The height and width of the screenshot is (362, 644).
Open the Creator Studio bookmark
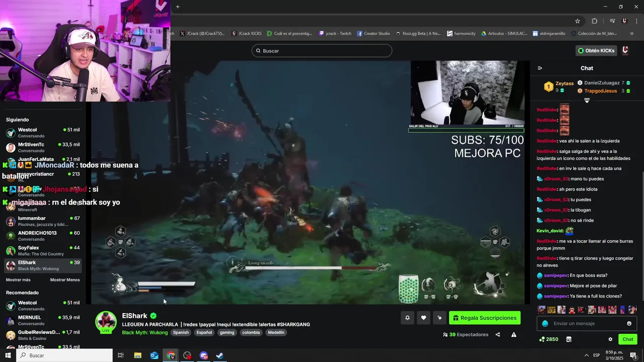[373, 34]
